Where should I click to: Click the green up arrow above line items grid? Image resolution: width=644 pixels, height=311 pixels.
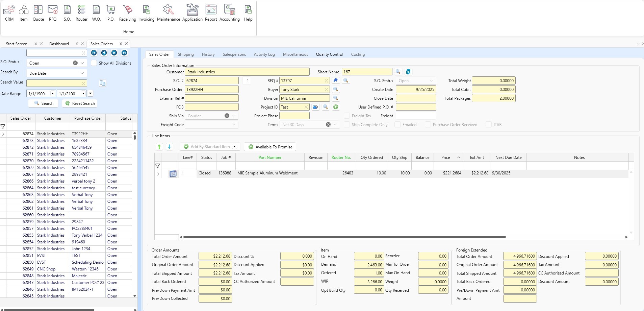pyautogui.click(x=159, y=146)
